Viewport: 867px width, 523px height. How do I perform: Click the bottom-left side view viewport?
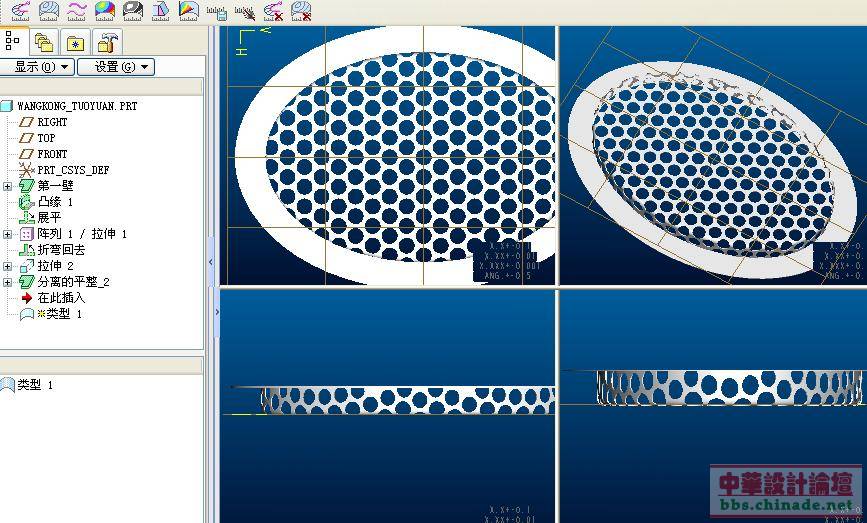[x=388, y=406]
